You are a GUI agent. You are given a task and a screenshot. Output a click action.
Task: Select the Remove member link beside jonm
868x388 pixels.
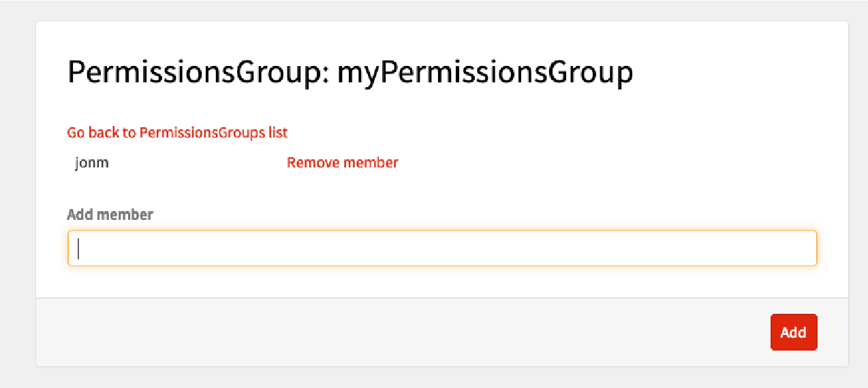(342, 163)
